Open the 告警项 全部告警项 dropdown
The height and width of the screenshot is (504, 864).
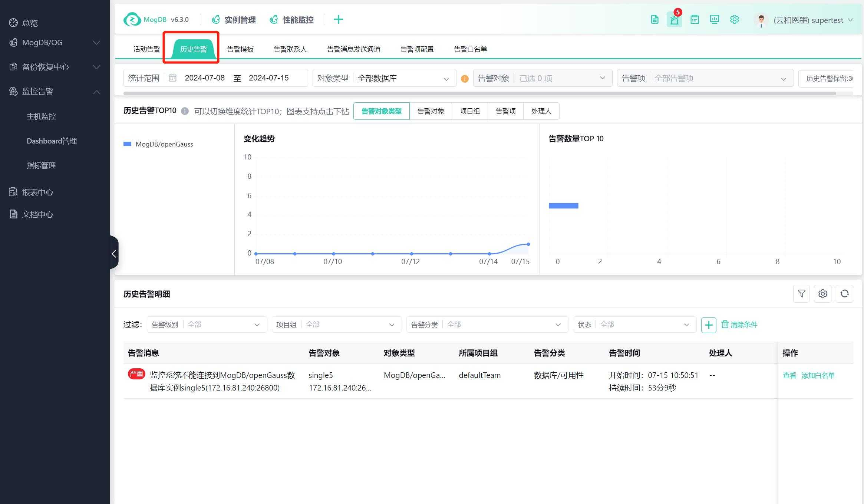point(705,78)
